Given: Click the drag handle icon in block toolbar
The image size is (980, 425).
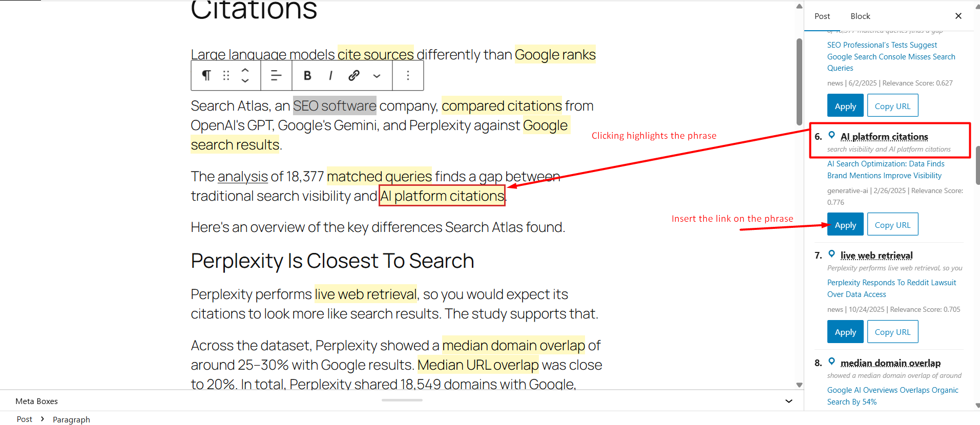Looking at the screenshot, I should click(226, 76).
